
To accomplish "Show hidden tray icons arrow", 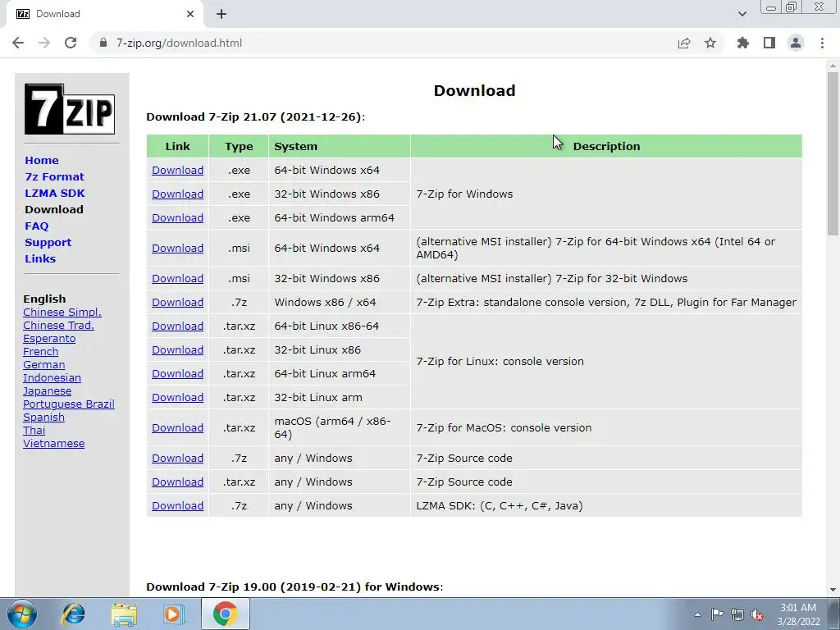I will [x=697, y=614].
